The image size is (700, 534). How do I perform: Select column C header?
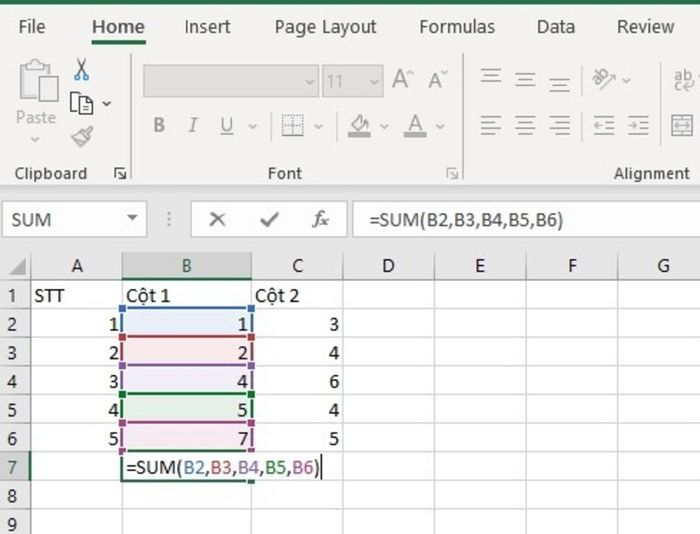pos(297,266)
